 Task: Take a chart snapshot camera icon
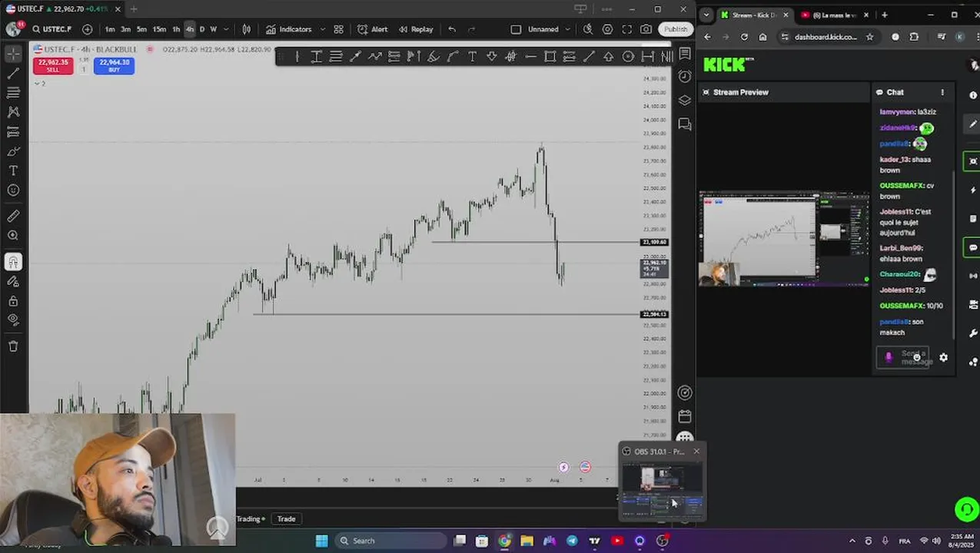tap(646, 29)
